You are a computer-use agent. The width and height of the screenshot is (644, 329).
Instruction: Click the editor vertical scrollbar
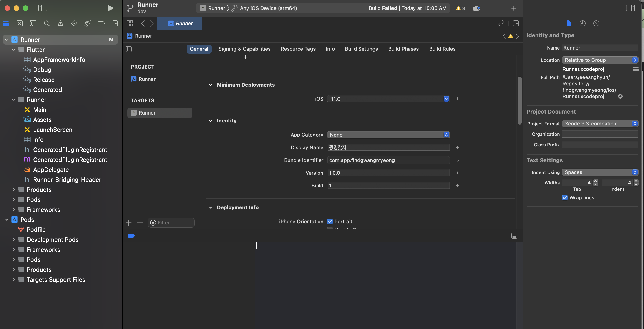point(520,100)
